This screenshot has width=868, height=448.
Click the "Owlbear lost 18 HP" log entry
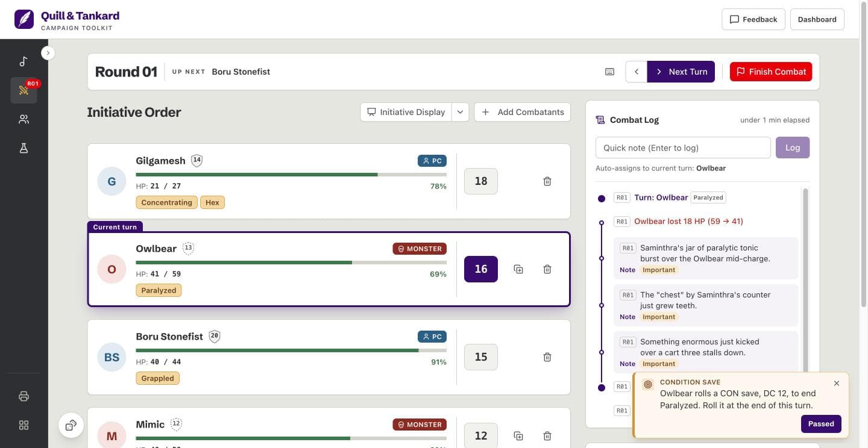[688, 222]
